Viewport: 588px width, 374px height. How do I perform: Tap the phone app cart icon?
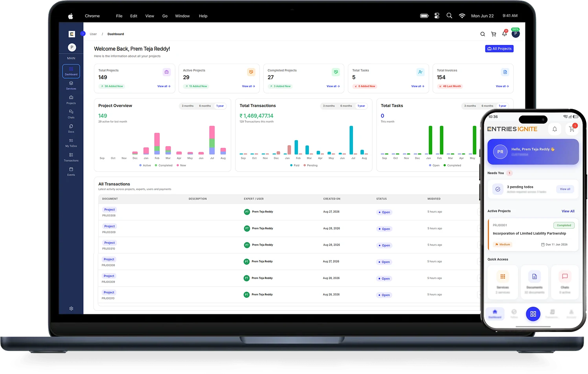click(572, 128)
